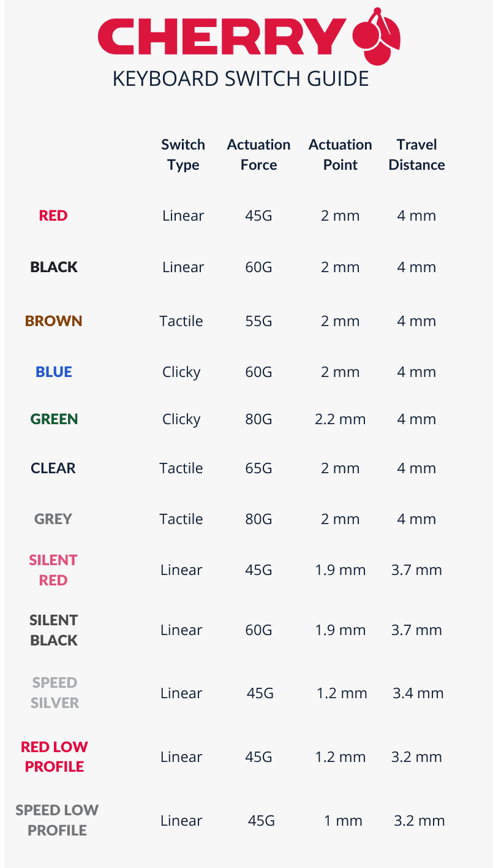
Task: Click the Cherry fruit logo icon
Action: (x=377, y=37)
